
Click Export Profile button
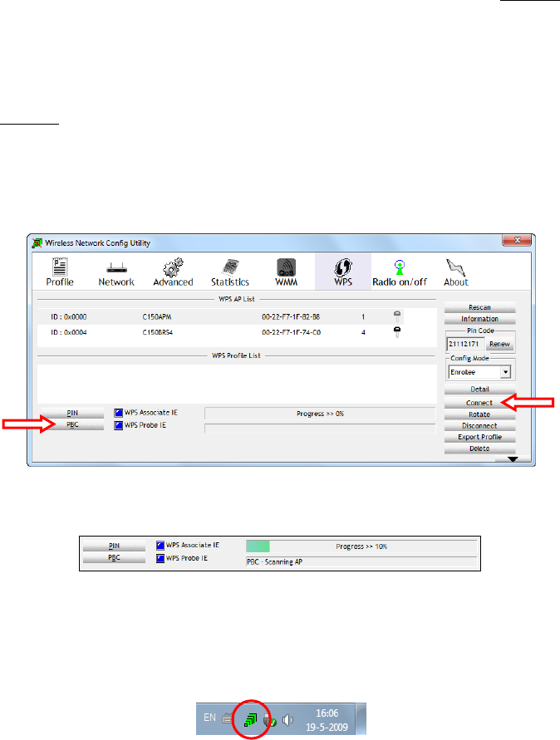pyautogui.click(x=479, y=437)
